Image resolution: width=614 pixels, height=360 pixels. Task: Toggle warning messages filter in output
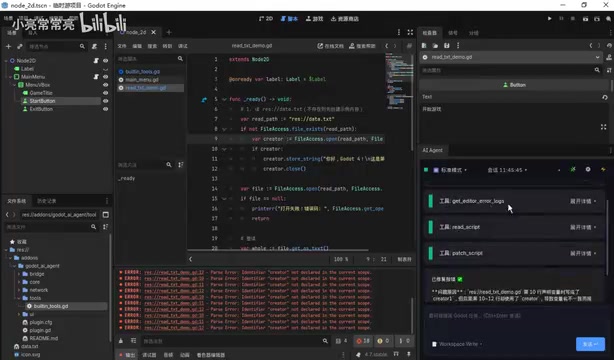(383, 341)
